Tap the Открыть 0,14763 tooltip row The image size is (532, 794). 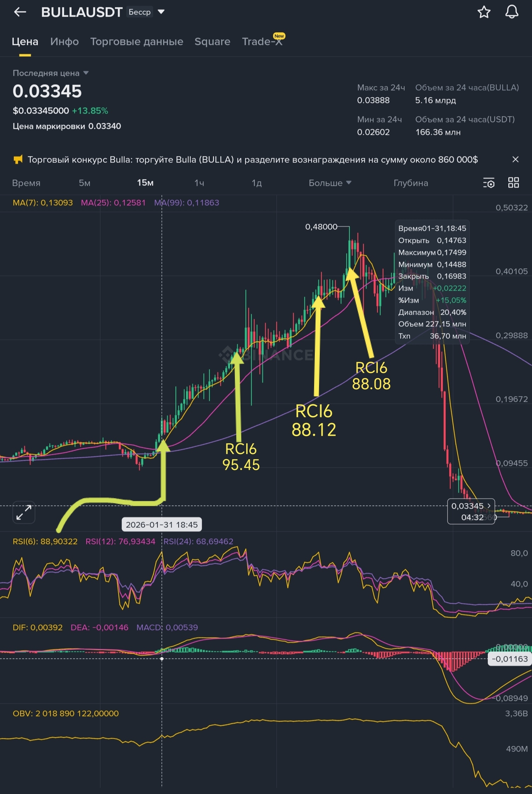click(x=432, y=240)
